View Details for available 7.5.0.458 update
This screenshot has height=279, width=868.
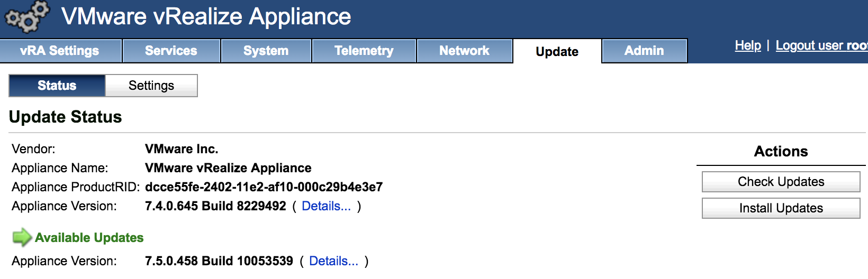(333, 261)
